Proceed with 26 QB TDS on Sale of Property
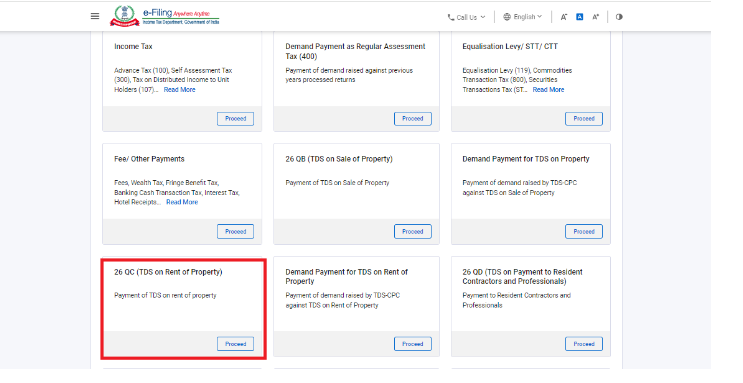 coord(413,231)
